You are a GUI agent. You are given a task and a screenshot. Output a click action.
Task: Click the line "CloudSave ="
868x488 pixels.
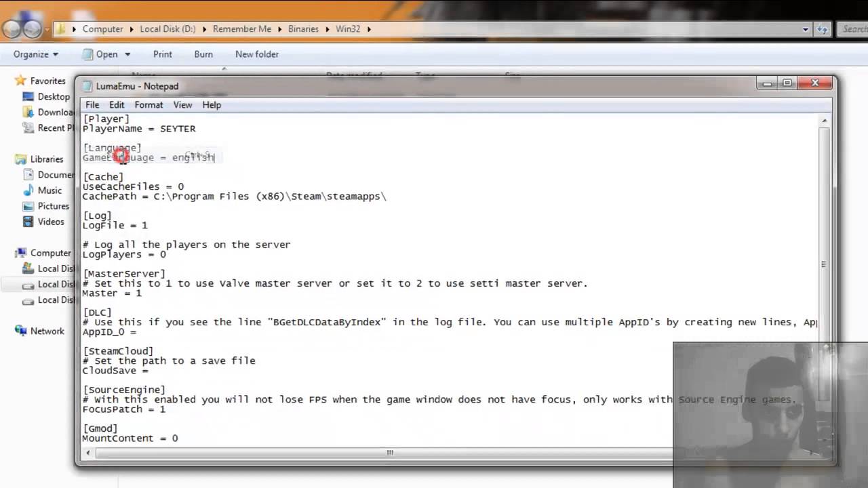pyautogui.click(x=115, y=371)
